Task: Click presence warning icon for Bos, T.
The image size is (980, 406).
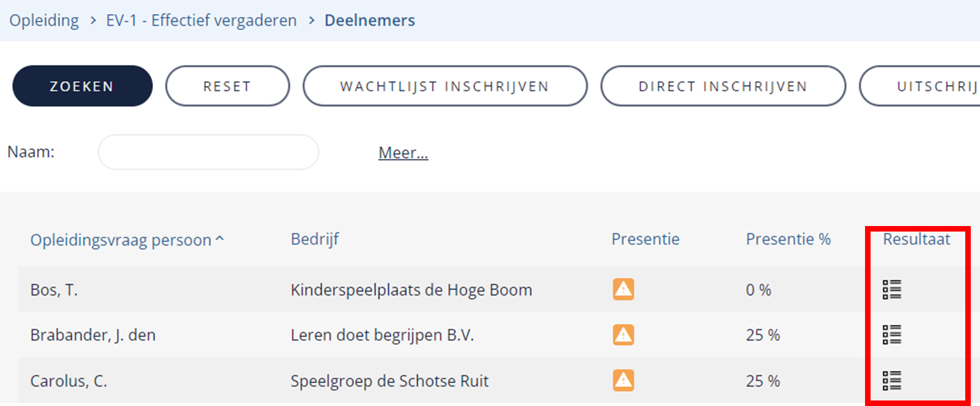Action: pyautogui.click(x=623, y=289)
